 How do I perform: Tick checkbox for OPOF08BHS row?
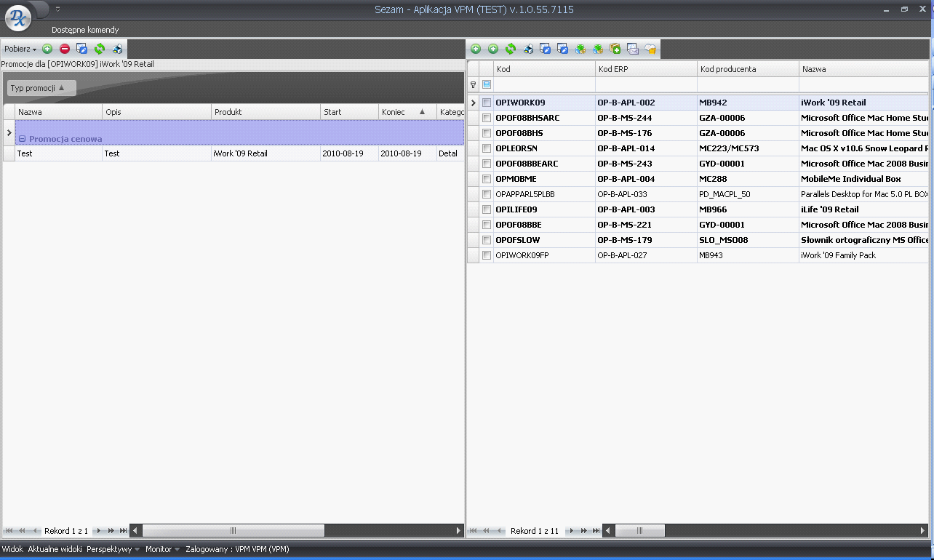coord(487,133)
